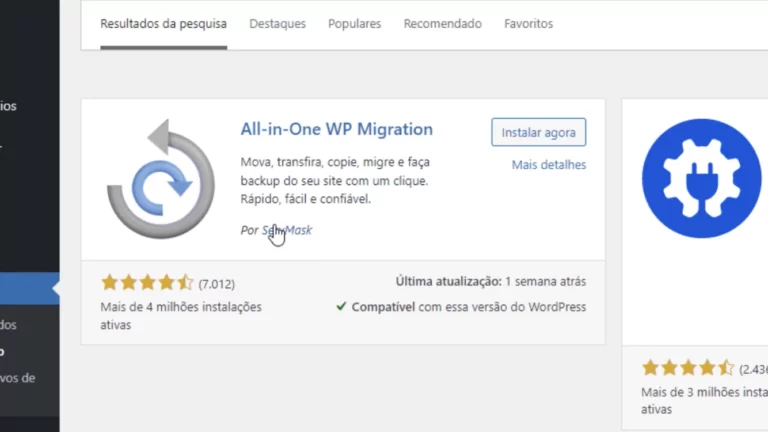768x432 pixels.
Task: Select the highlighted blue sidebar menu item
Action: (x=29, y=288)
